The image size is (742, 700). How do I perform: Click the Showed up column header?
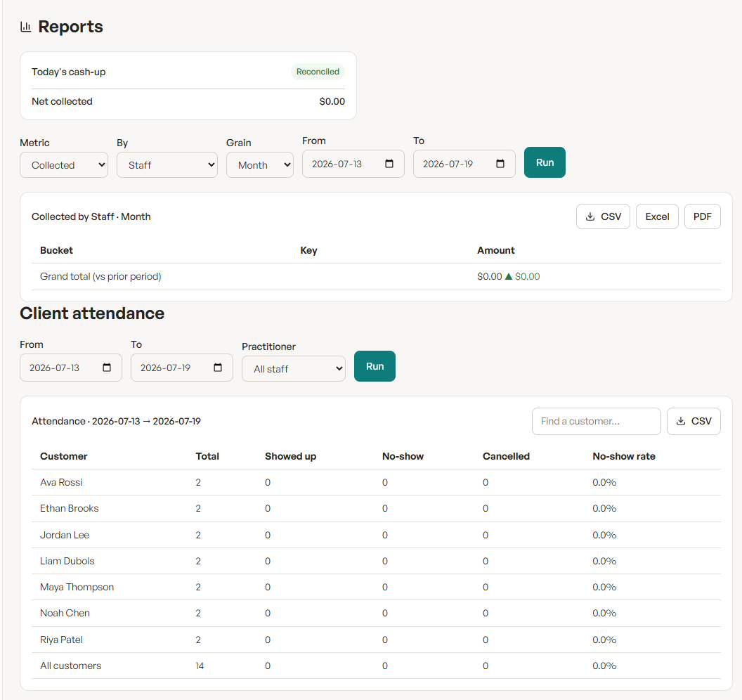pos(291,456)
